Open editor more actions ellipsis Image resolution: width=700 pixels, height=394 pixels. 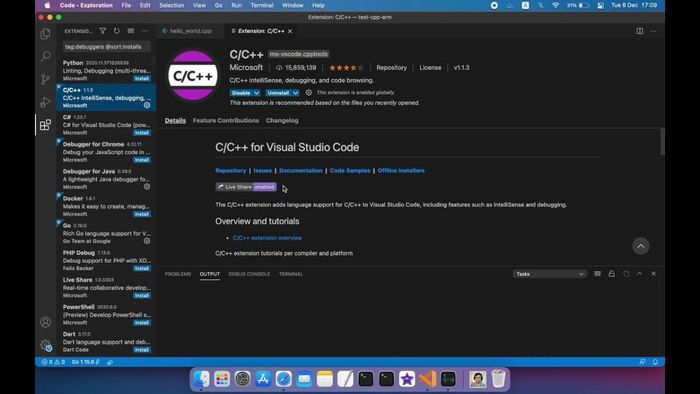[x=654, y=31]
